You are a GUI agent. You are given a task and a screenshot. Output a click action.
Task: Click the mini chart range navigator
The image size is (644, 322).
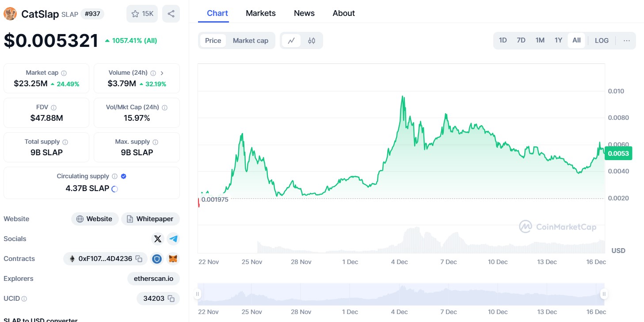pyautogui.click(x=401, y=294)
